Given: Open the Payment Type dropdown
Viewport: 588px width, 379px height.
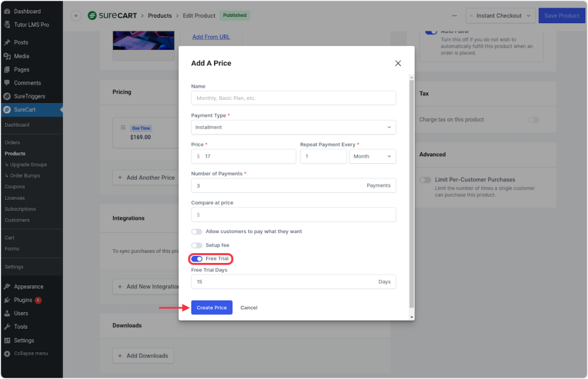Looking at the screenshot, I should [293, 127].
